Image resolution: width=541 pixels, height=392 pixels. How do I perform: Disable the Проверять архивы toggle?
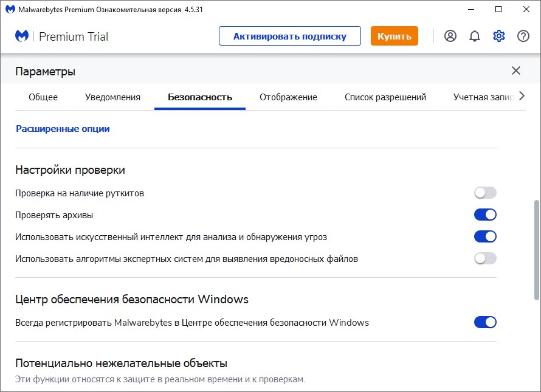pyautogui.click(x=485, y=215)
